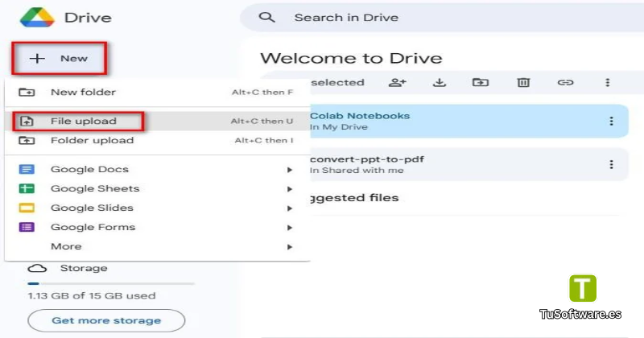Click the Move to folder icon
The image size is (644, 338).
point(480,83)
